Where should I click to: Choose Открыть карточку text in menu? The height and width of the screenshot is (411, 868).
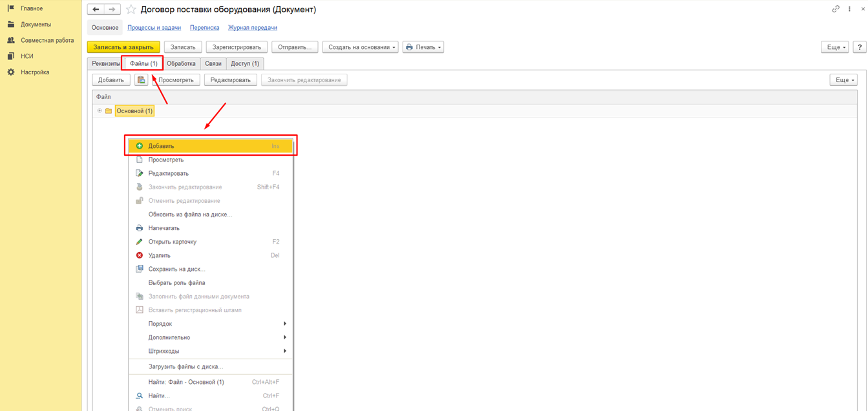pyautogui.click(x=173, y=242)
